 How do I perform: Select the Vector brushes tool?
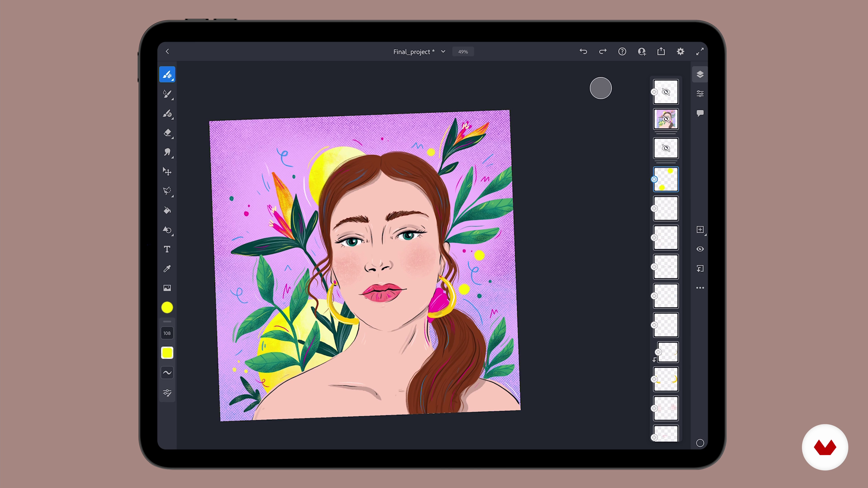click(167, 113)
